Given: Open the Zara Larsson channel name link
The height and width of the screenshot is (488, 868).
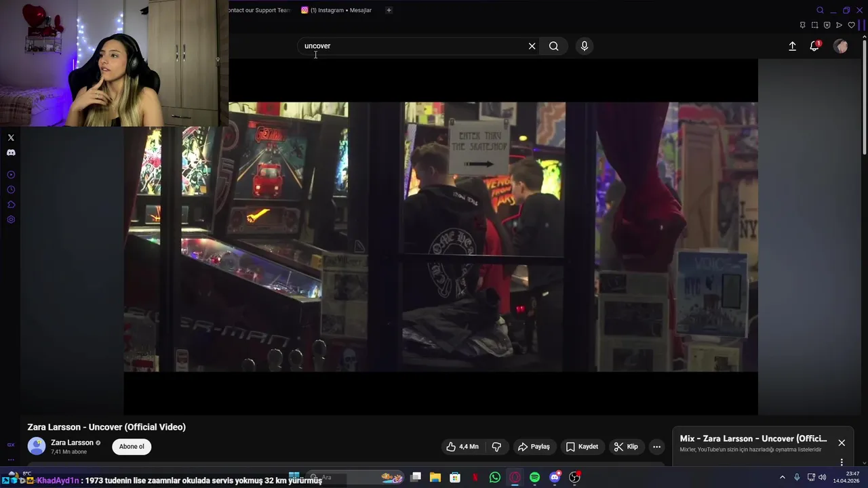Looking at the screenshot, I should point(72,443).
